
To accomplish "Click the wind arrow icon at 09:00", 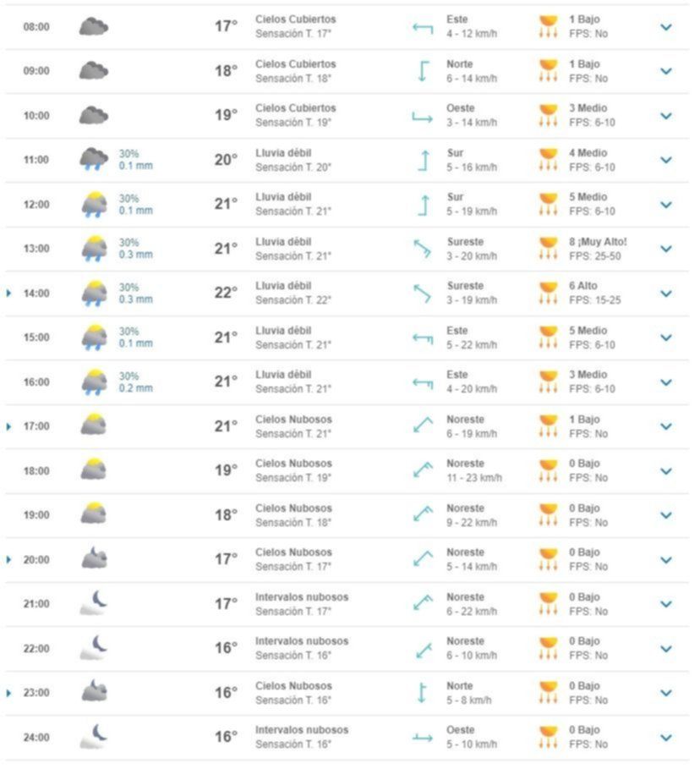I will (423, 71).
